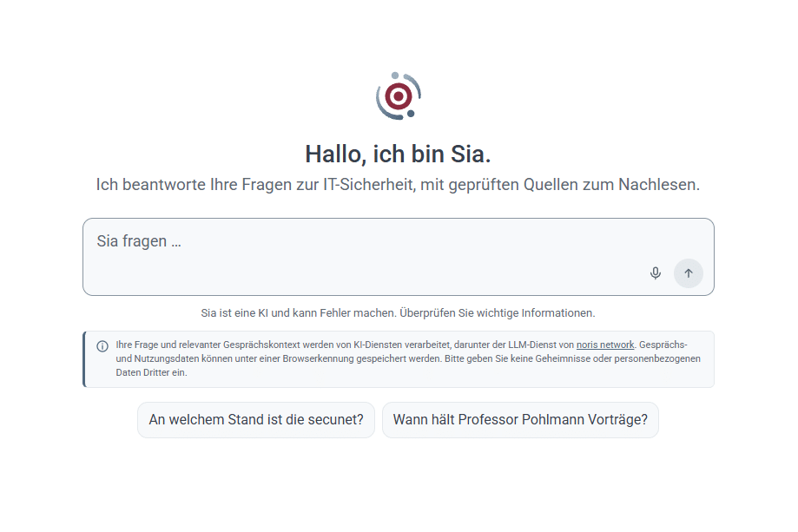Viewport: 798px width, 532px height.
Task: Click the heading 'Hallo, ich bin Sia.'
Action: [398, 154]
